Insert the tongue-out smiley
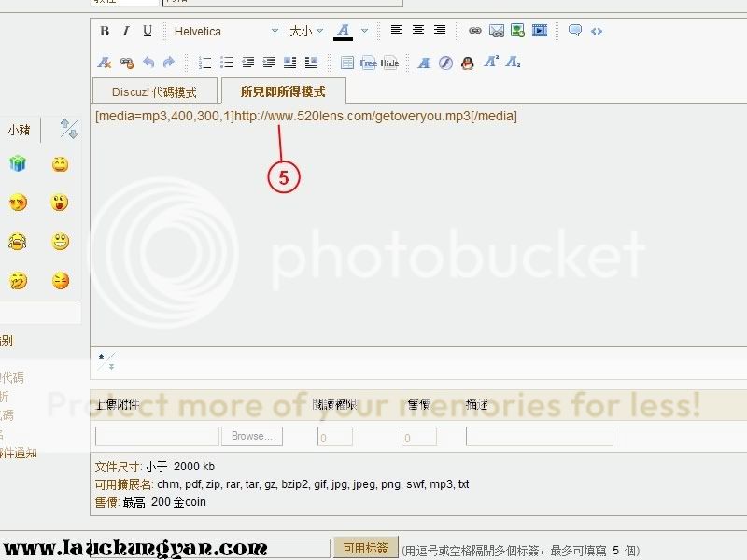Screen dimensions: 747x560 60,203
